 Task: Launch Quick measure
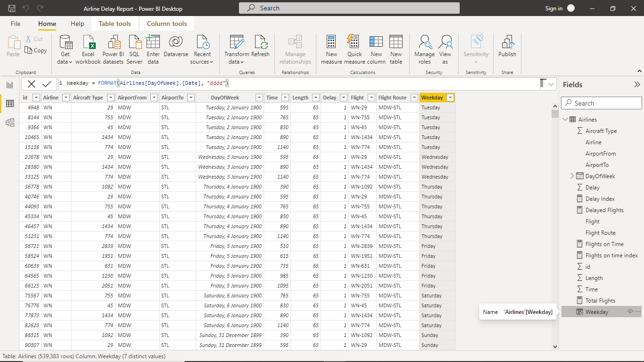point(354,49)
